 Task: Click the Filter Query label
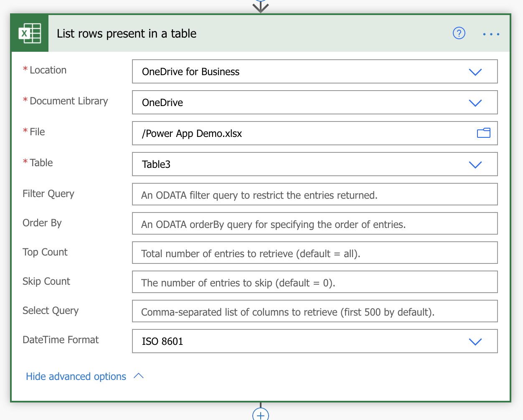click(x=48, y=194)
